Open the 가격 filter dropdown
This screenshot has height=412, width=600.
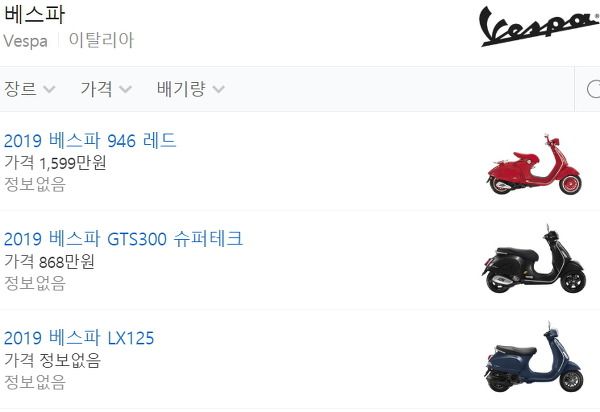106,89
